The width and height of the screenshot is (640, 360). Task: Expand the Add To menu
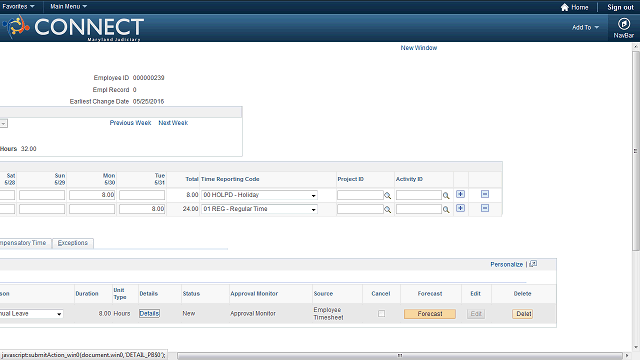(x=585, y=27)
